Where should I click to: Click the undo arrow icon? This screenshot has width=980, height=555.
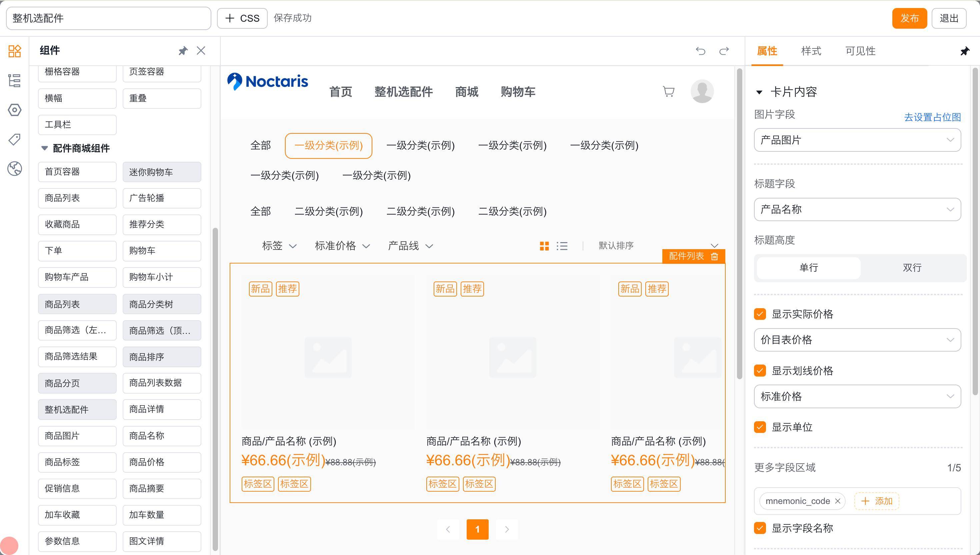(700, 51)
